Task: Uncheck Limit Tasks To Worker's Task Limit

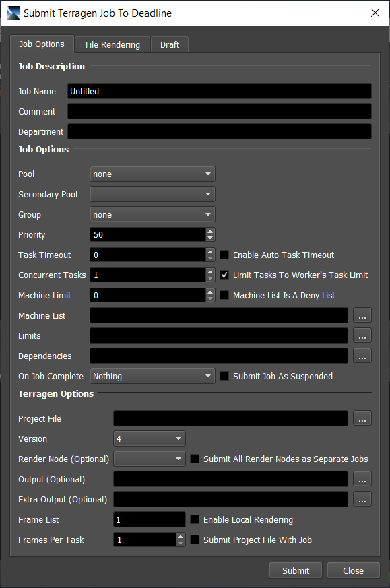Action: click(x=224, y=275)
